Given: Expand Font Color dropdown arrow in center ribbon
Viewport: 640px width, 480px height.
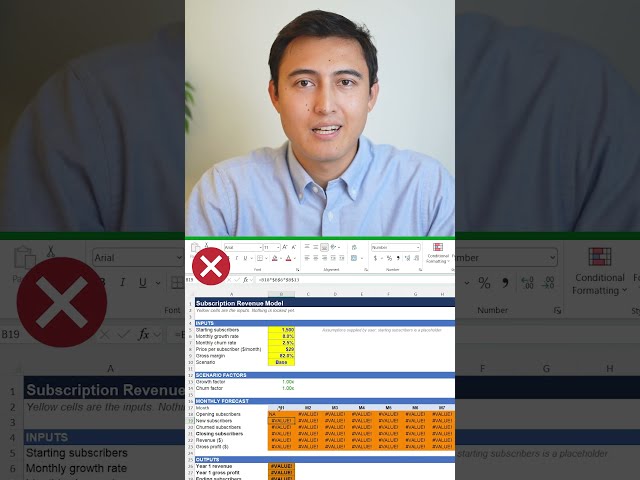Looking at the screenshot, I should click(295, 258).
